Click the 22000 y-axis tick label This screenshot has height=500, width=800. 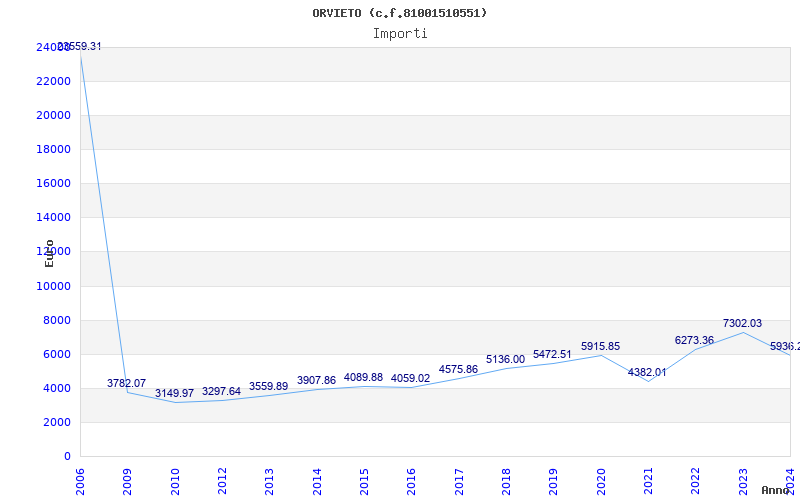pos(54,81)
